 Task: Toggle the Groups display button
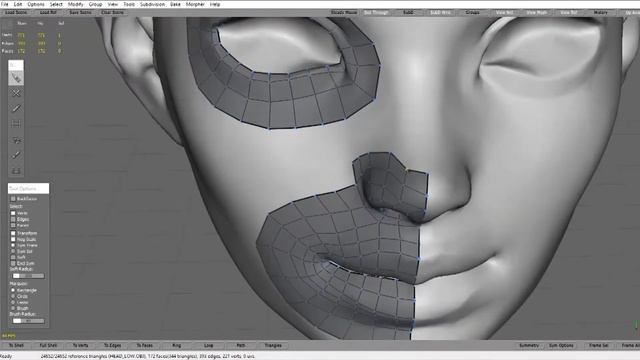473,13
